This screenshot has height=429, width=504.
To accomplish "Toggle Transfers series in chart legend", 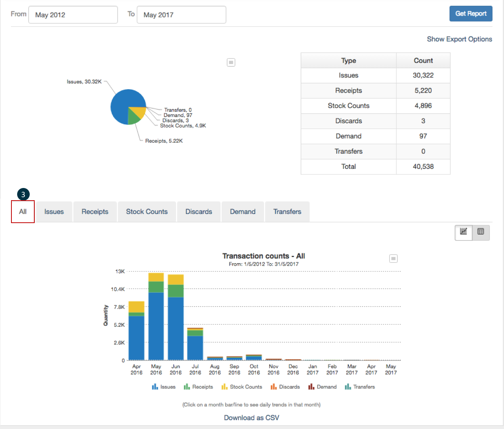I will click(x=360, y=387).
